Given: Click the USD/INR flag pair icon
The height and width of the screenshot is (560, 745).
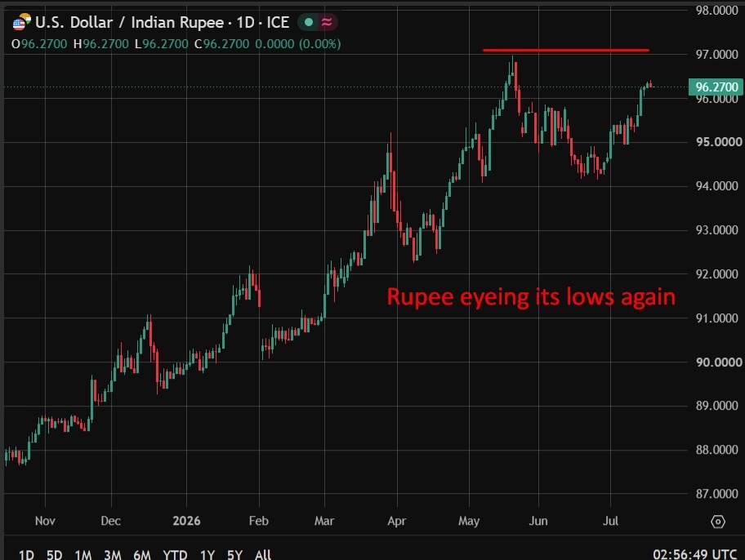Looking at the screenshot, I should click(21, 22).
